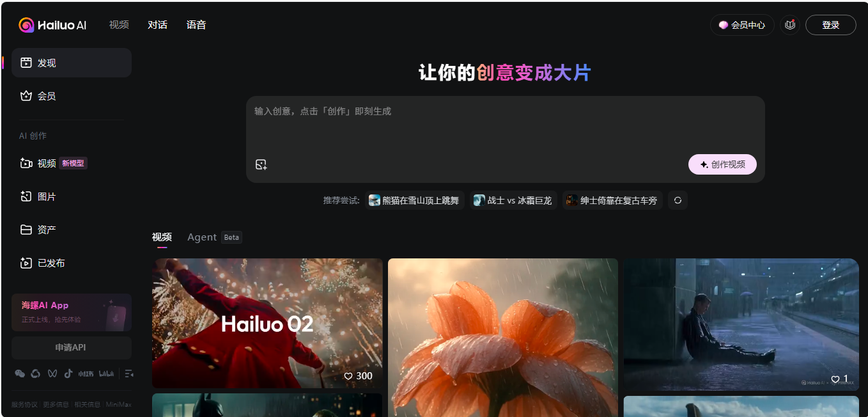Open the MiniMax footer link
The height and width of the screenshot is (417, 868).
coord(118,405)
